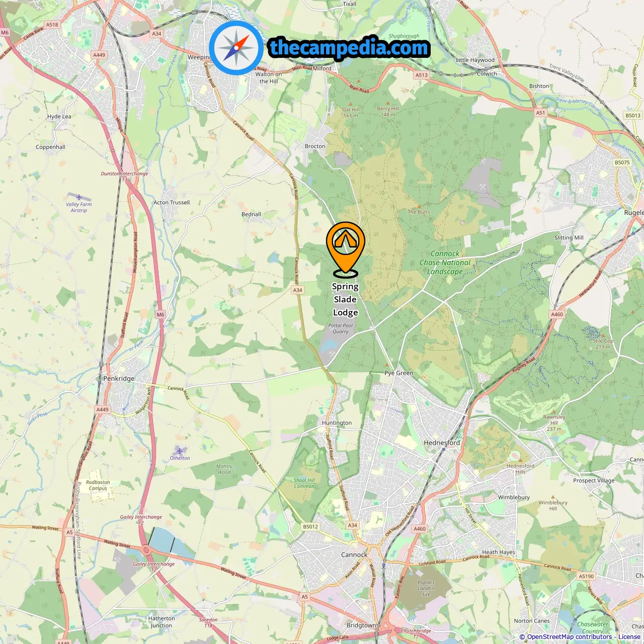Click the Berry Hill peak marker
Screen dimensions: 644x644
coord(388,103)
